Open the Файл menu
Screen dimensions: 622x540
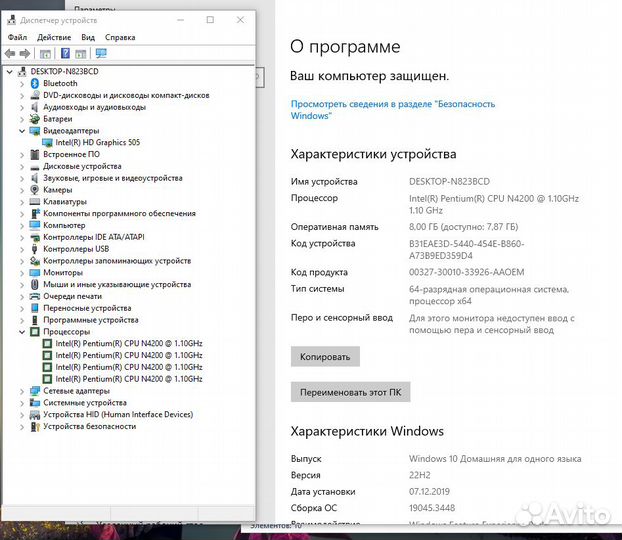pyautogui.click(x=17, y=37)
